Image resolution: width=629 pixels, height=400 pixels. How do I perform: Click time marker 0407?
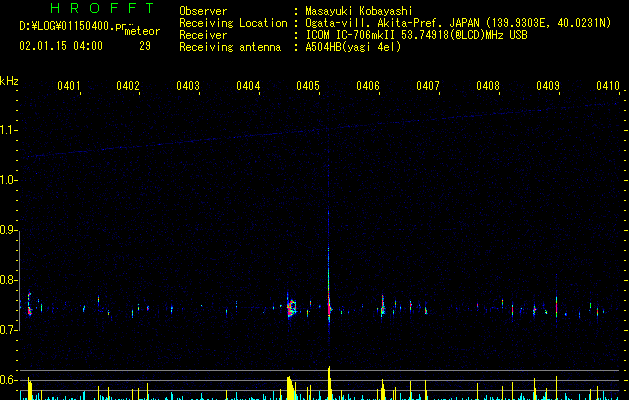pos(428,86)
